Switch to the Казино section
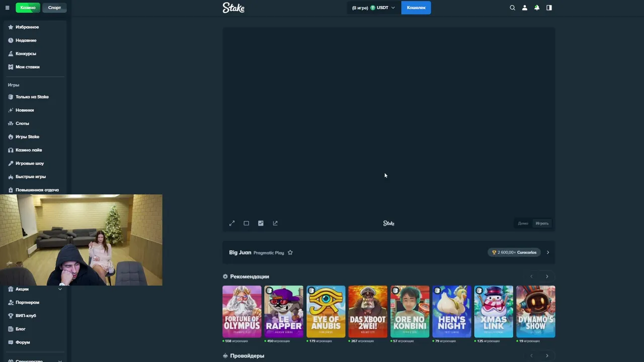 point(28,8)
